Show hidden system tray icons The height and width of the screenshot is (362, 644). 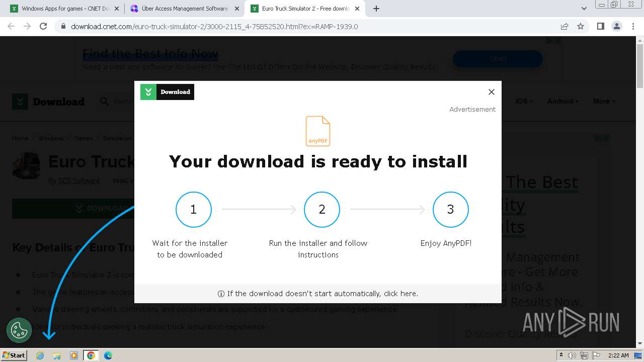561,355
